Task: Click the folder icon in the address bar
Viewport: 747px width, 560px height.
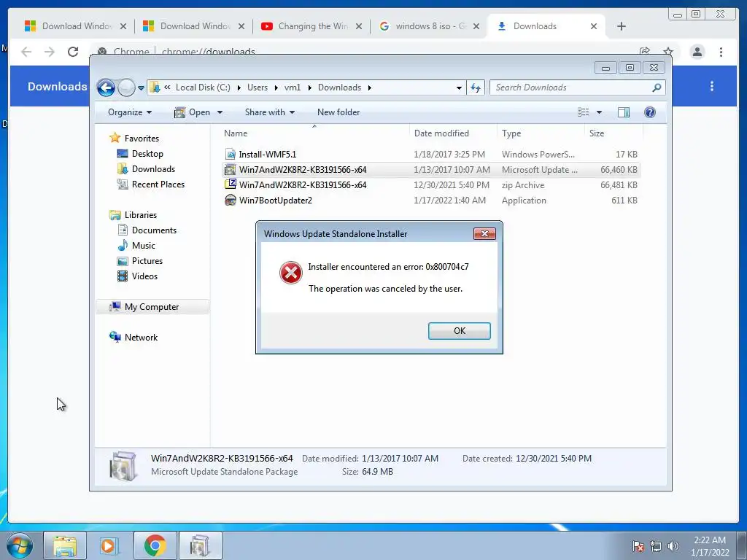Action: (155, 87)
